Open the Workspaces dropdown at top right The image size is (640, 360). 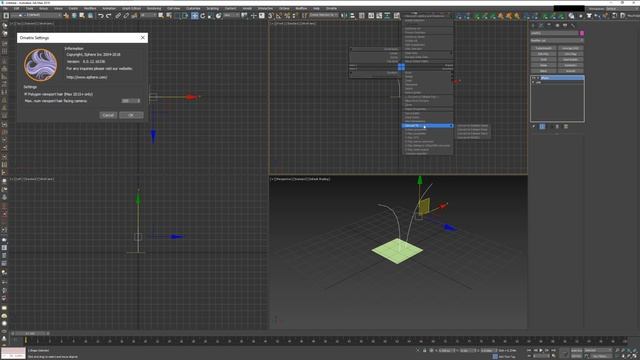click(622, 9)
